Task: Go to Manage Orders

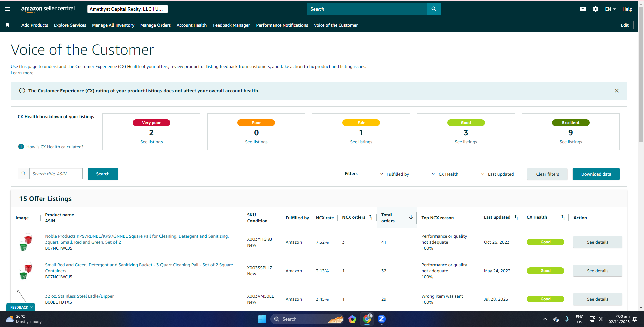Action: (155, 25)
